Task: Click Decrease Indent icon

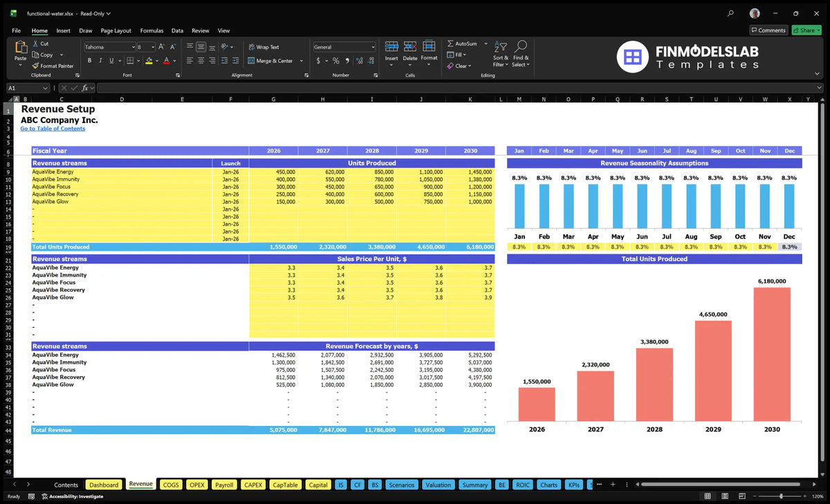Action: point(226,61)
